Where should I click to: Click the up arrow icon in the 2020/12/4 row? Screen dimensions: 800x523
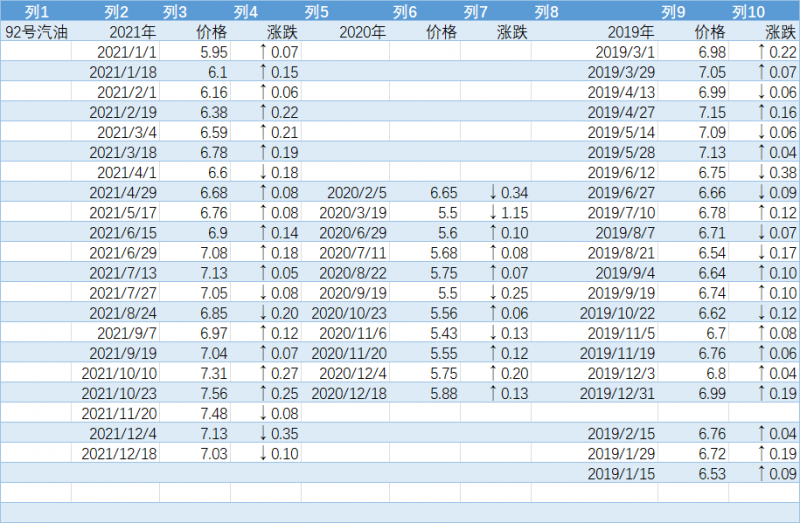[493, 373]
